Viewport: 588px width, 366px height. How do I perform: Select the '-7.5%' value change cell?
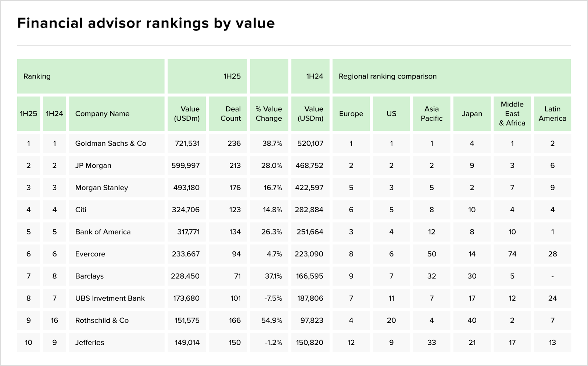coord(269,298)
